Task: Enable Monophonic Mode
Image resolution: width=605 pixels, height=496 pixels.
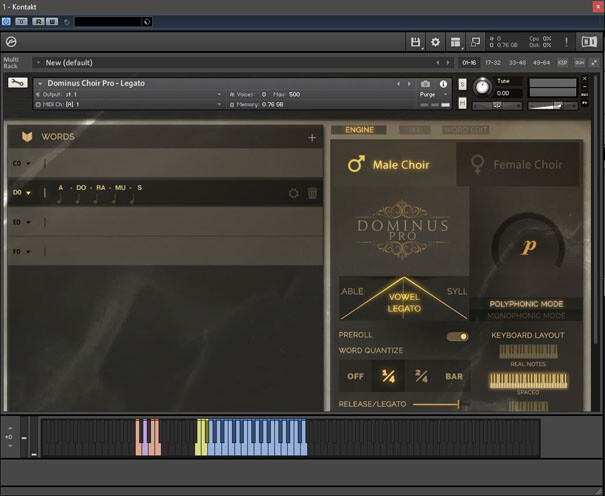Action: [525, 315]
